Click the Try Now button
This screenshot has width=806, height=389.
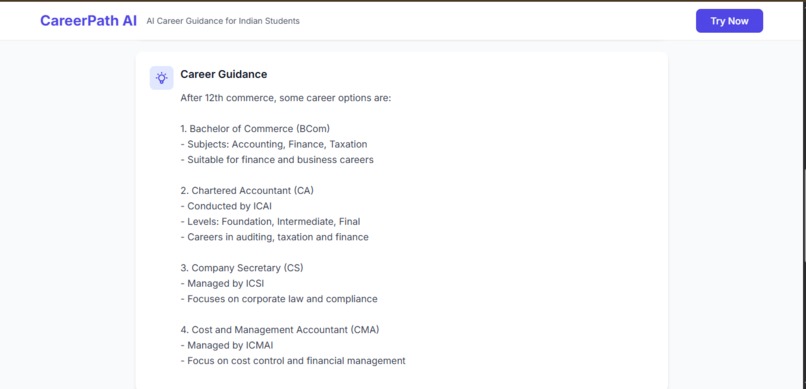(729, 21)
